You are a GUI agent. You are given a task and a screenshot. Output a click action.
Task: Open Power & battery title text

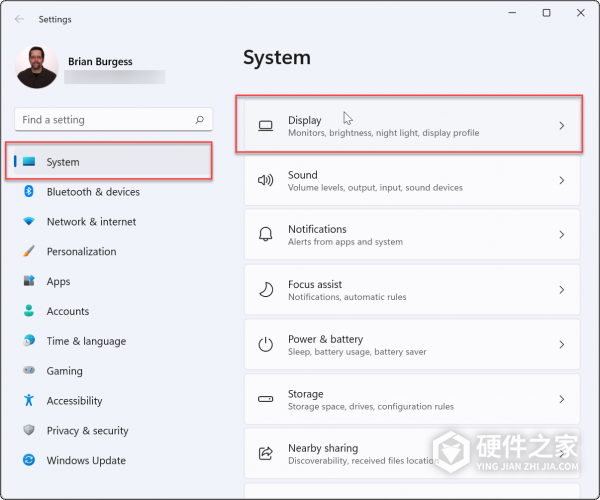(326, 339)
